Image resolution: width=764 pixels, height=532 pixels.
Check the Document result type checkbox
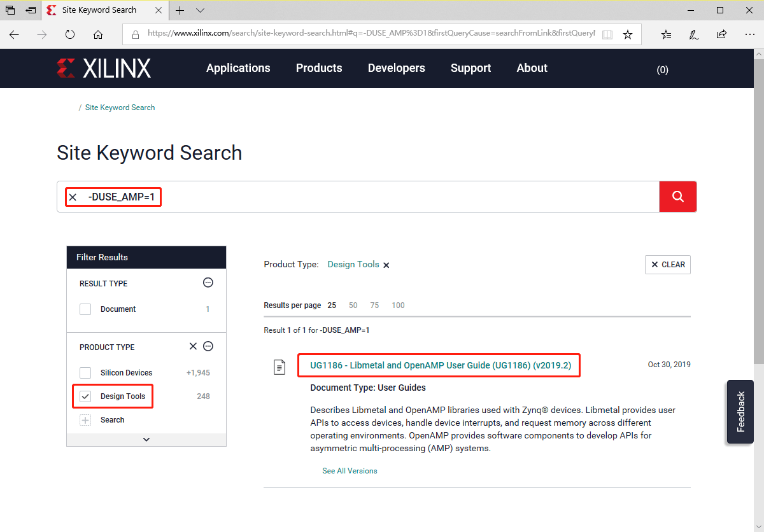[x=85, y=309]
